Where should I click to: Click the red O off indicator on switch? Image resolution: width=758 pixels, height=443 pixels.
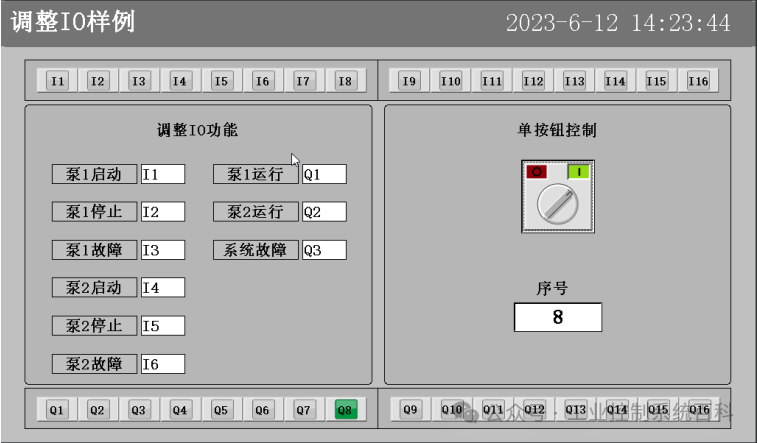(x=537, y=171)
